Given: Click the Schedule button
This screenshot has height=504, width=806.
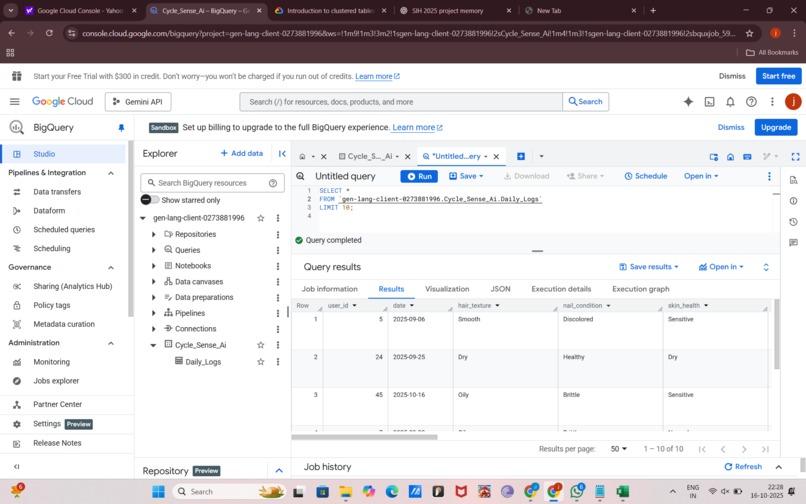Looking at the screenshot, I should click(x=646, y=176).
